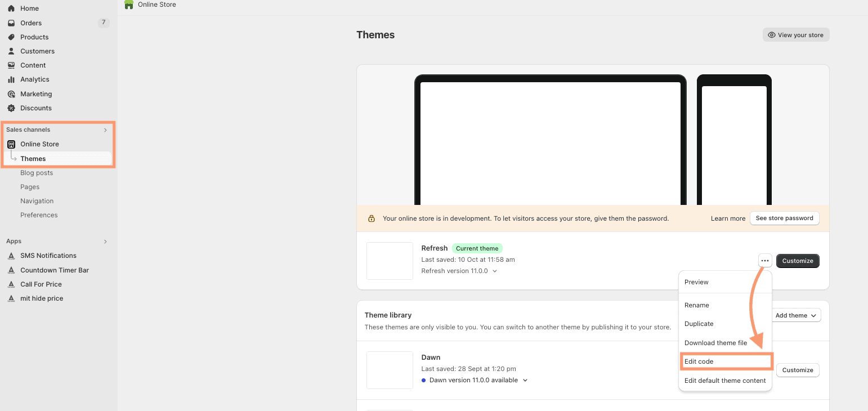Click the View your store button

click(x=796, y=35)
